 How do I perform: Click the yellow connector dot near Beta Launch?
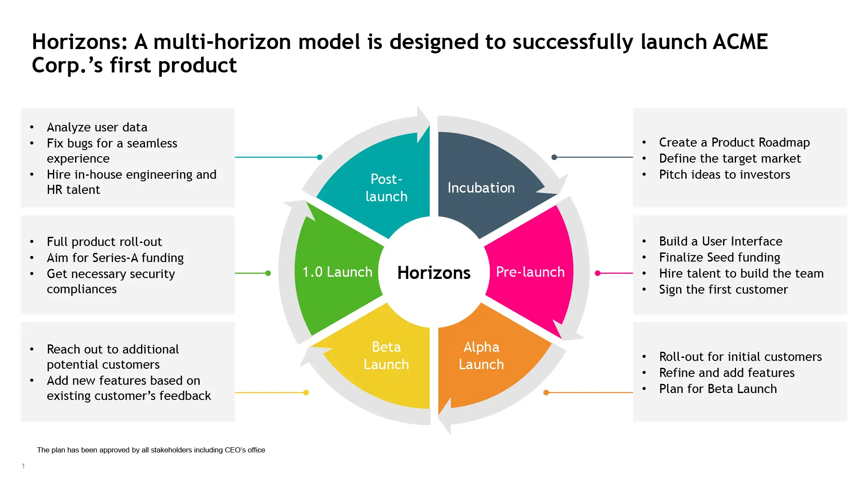[306, 393]
